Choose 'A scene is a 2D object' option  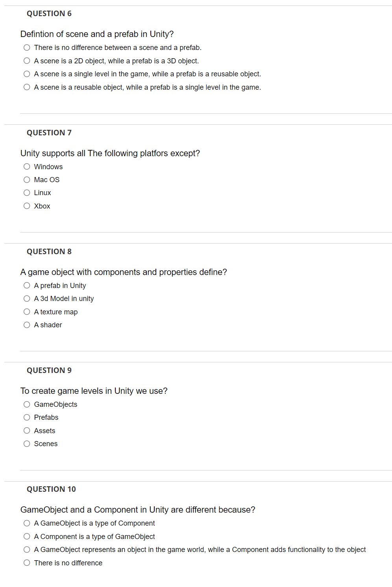coord(27,61)
